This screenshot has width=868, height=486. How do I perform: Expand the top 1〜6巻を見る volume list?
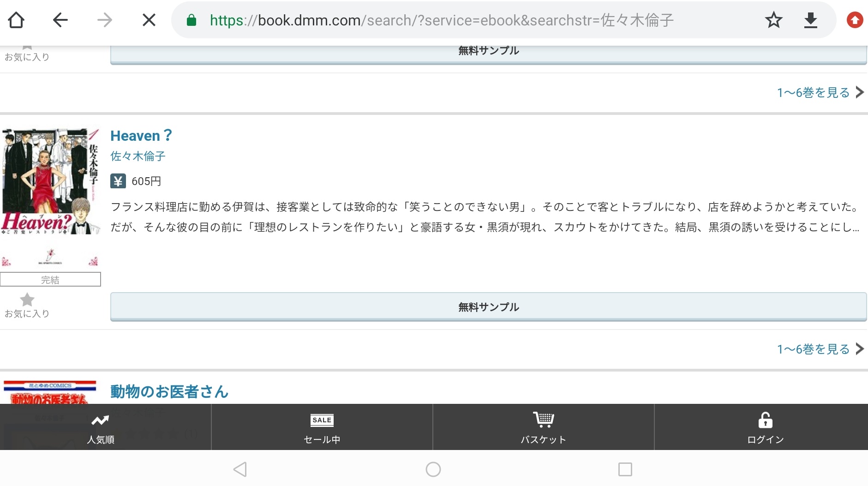click(x=820, y=92)
